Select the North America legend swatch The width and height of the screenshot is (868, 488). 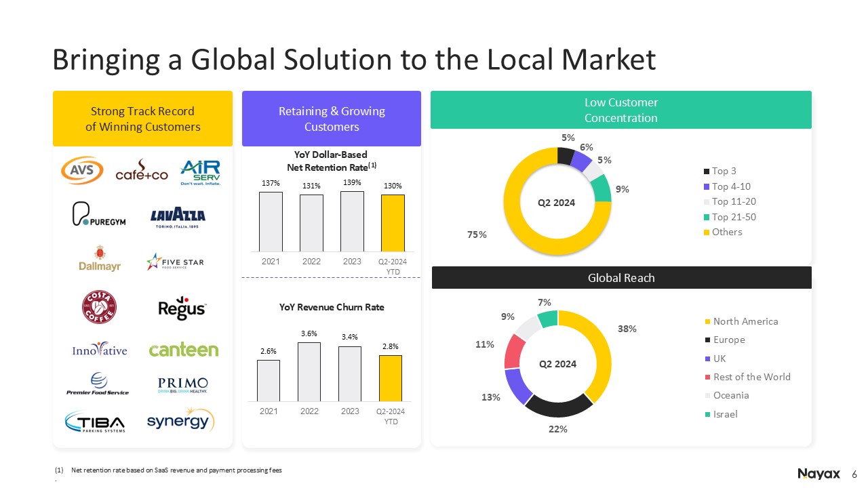click(708, 321)
